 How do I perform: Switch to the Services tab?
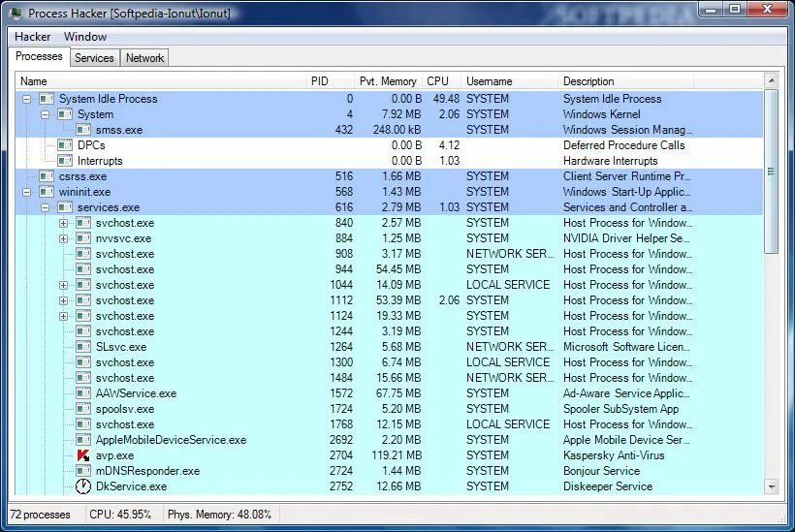(x=94, y=58)
